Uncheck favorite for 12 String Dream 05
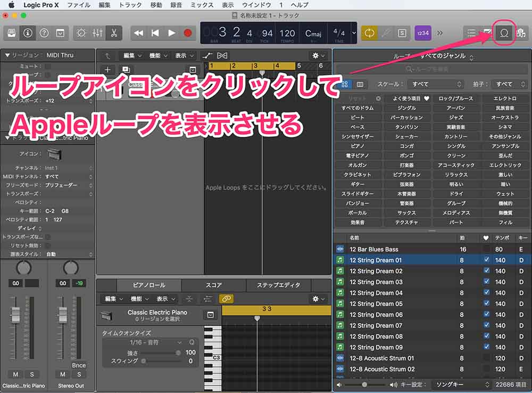The image size is (532, 393). click(487, 304)
